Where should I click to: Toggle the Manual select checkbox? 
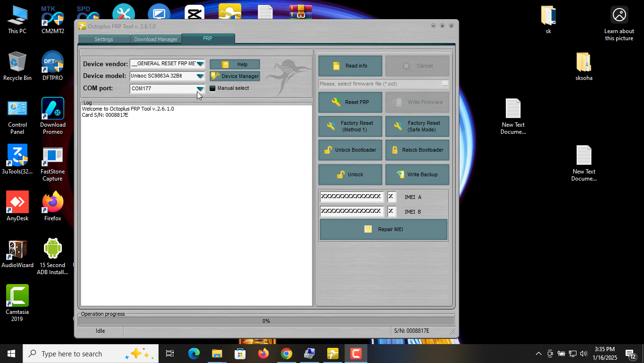click(x=212, y=88)
